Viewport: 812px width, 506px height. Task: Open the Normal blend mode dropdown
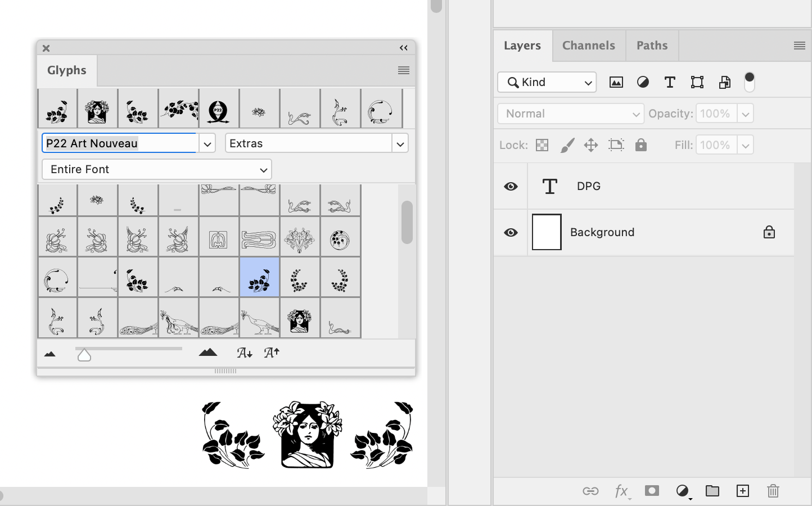click(571, 114)
